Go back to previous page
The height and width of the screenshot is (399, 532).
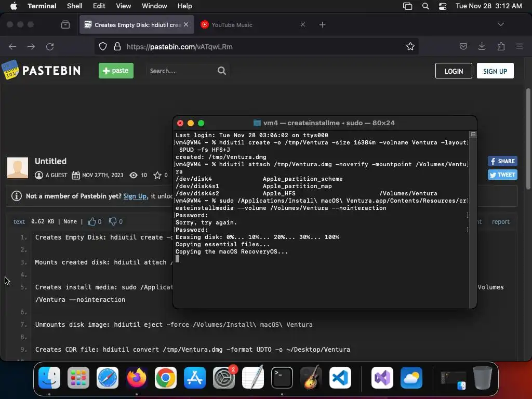(x=12, y=46)
